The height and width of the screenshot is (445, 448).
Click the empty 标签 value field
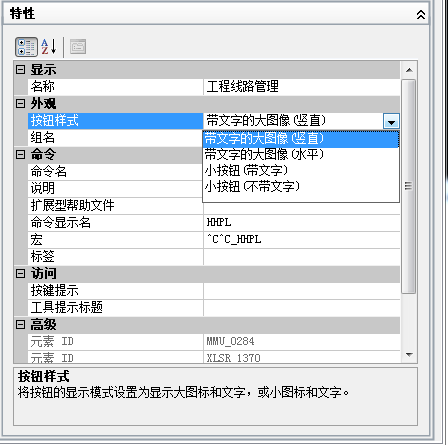point(302,257)
